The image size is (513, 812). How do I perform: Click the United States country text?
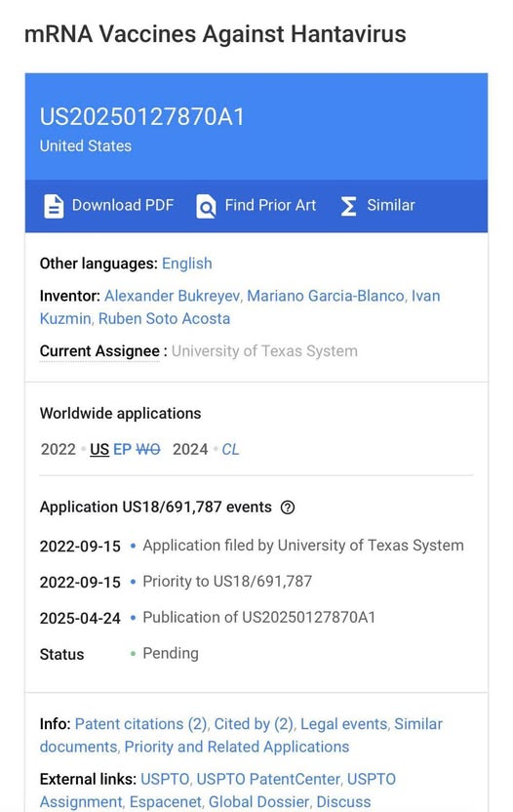point(86,146)
